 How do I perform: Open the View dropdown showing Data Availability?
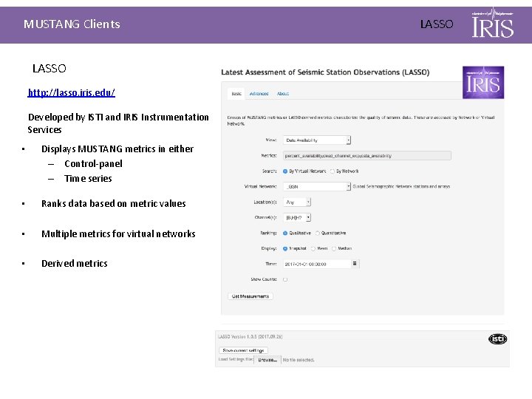tap(317, 140)
